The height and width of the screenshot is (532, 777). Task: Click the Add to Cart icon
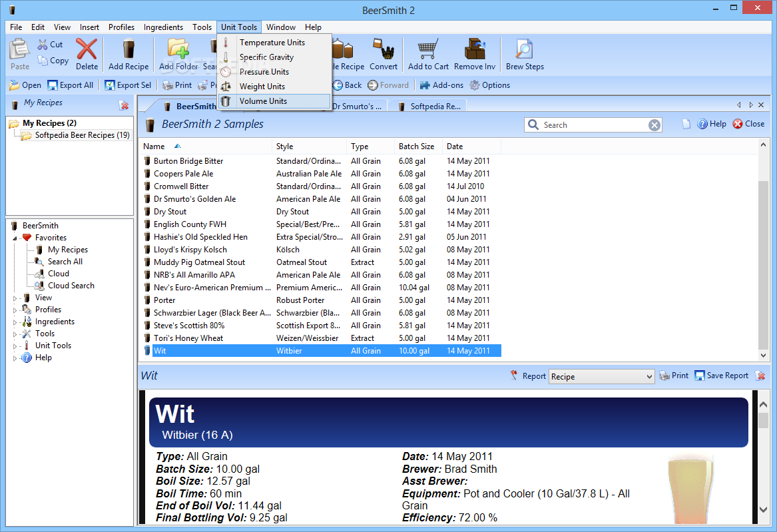click(427, 49)
